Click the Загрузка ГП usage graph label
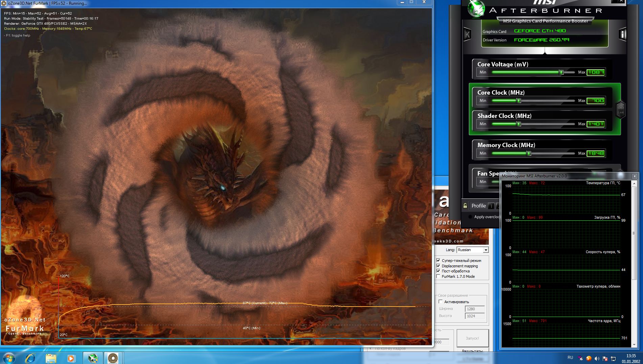 (x=607, y=217)
